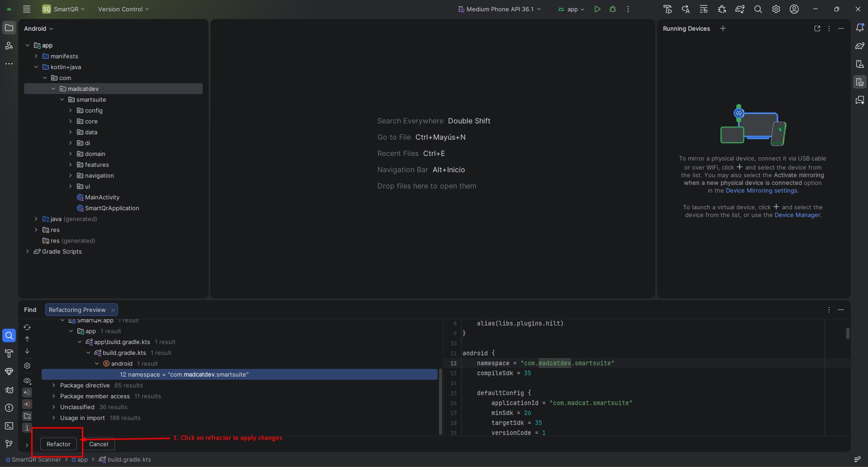
Task: Open the eye view options button
Action: point(27,381)
